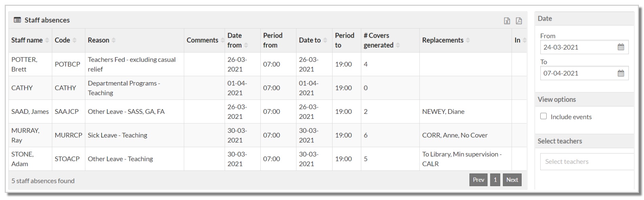Viewport: 644px width, 200px height.
Task: Open calendar picker for To date
Action: click(x=621, y=73)
